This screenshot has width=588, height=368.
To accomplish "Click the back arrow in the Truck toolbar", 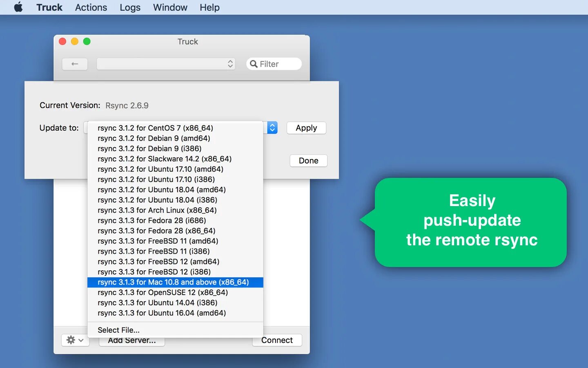I will [75, 64].
